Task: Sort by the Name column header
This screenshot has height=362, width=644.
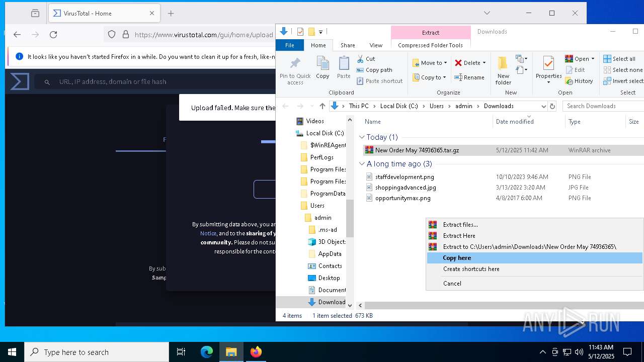Action: pyautogui.click(x=373, y=122)
